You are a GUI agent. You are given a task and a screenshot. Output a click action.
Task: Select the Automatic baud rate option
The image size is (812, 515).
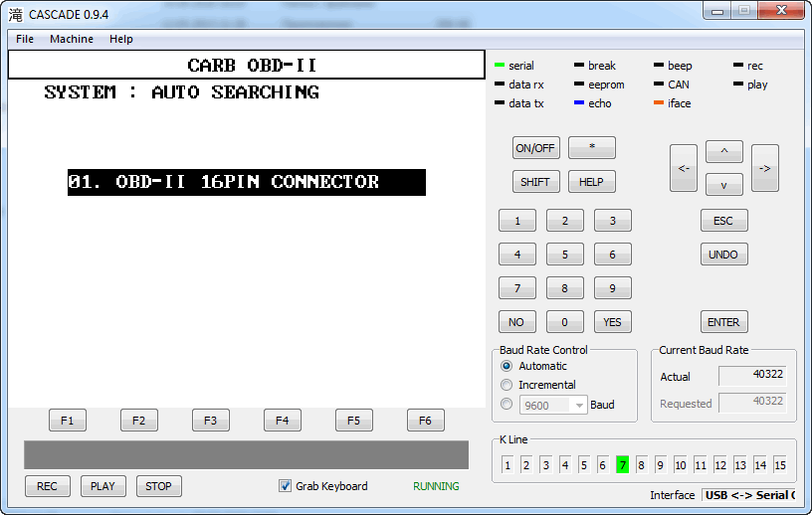[507, 366]
